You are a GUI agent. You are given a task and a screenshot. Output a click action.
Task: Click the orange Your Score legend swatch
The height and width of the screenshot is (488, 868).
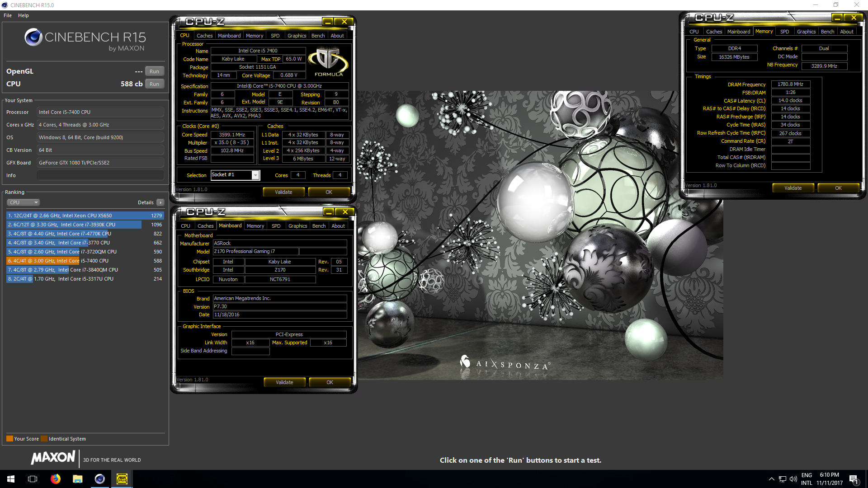[9, 438]
